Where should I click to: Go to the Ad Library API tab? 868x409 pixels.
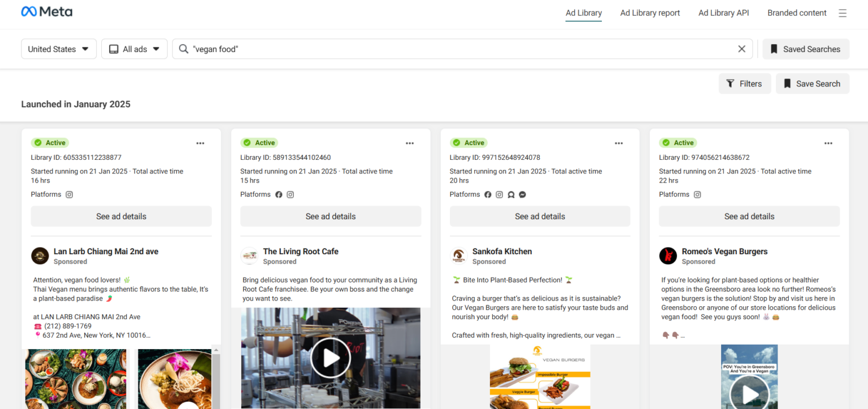[723, 13]
